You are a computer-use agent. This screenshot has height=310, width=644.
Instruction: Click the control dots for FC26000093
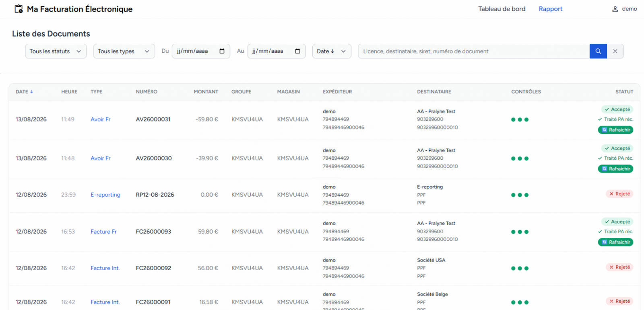pyautogui.click(x=520, y=232)
